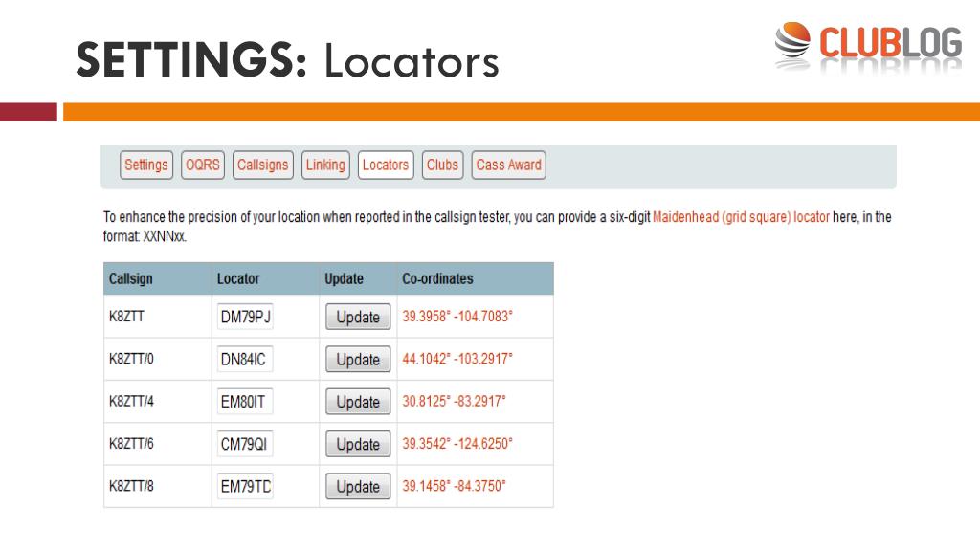Focus the DN84IC locator field

click(x=245, y=360)
